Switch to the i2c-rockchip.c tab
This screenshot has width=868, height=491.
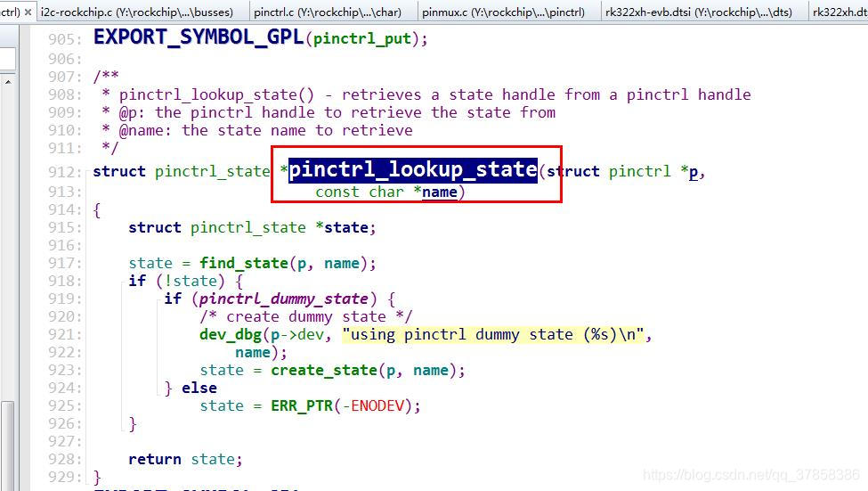pos(137,12)
